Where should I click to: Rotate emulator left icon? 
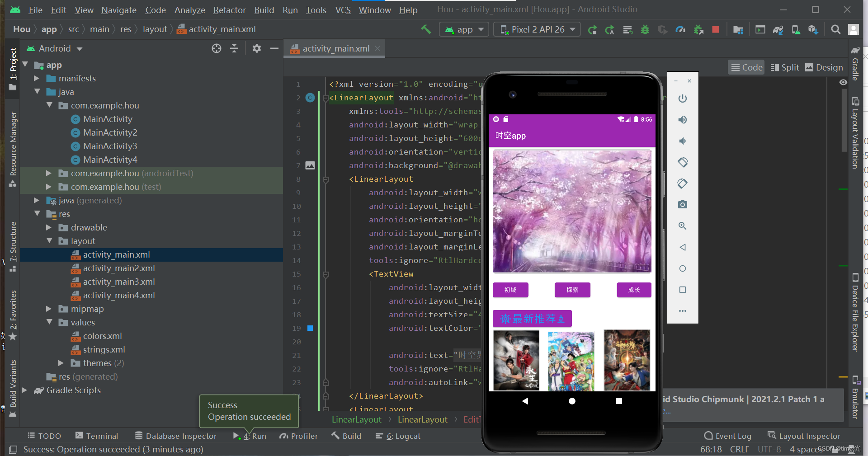[x=683, y=162]
